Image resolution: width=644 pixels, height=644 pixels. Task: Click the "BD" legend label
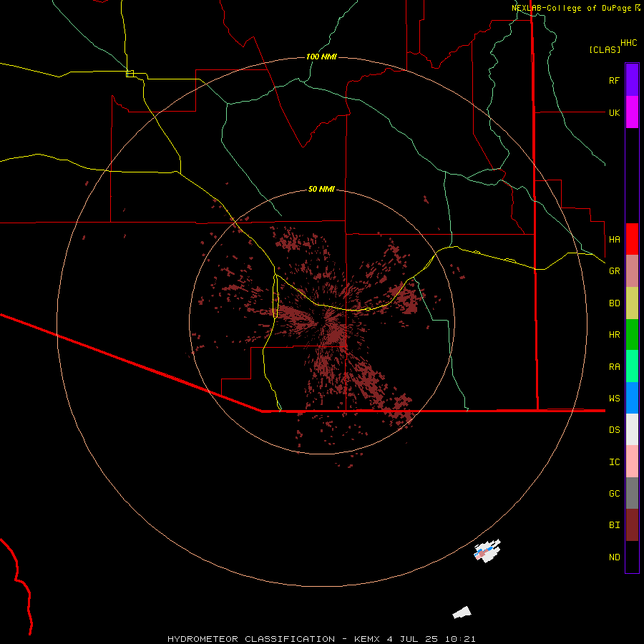[614, 303]
